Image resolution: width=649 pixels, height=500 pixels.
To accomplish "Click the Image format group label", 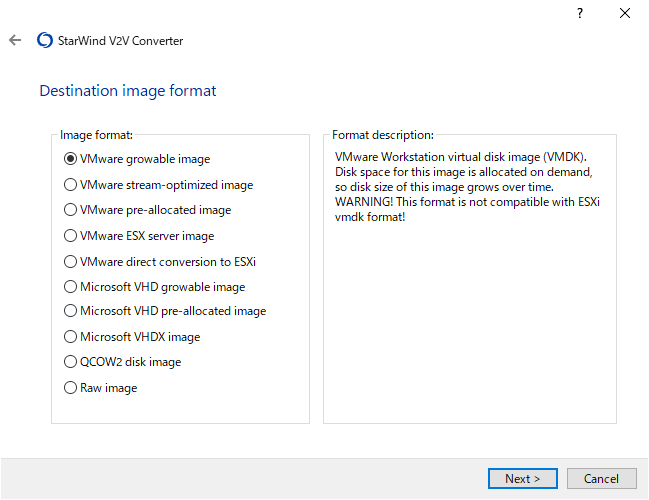I will pos(96,135).
